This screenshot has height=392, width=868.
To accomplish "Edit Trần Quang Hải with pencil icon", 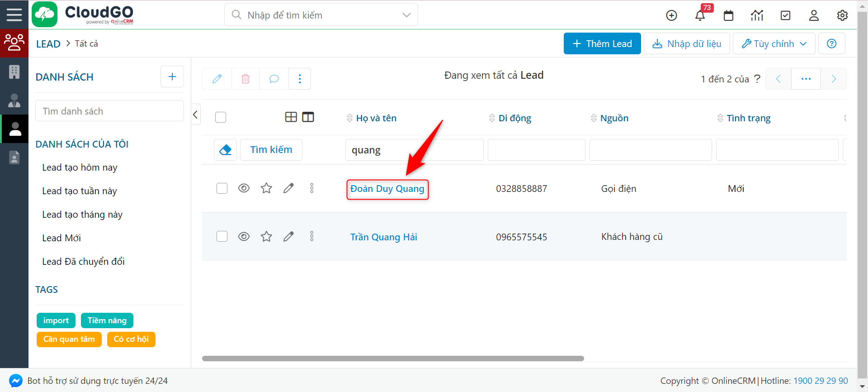I will click(x=288, y=236).
